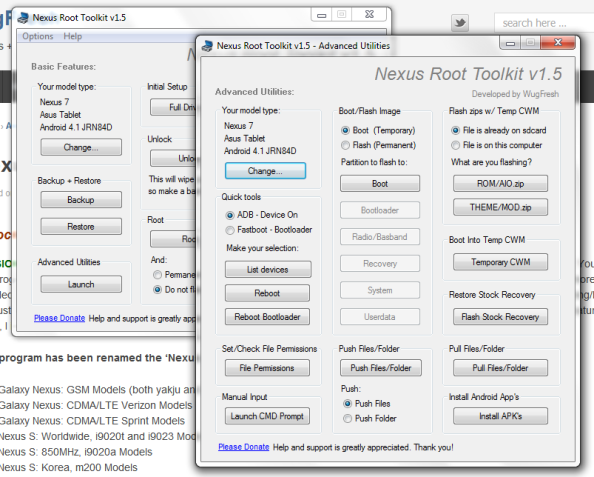Screen dimensions: 594x477
Task: Choose Flash (Permanent) option
Action: (x=345, y=145)
